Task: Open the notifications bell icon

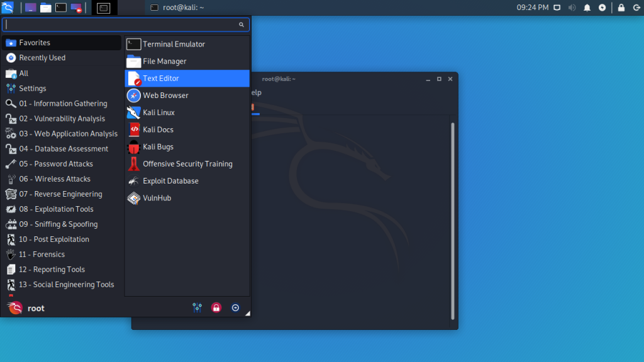Action: point(587,8)
